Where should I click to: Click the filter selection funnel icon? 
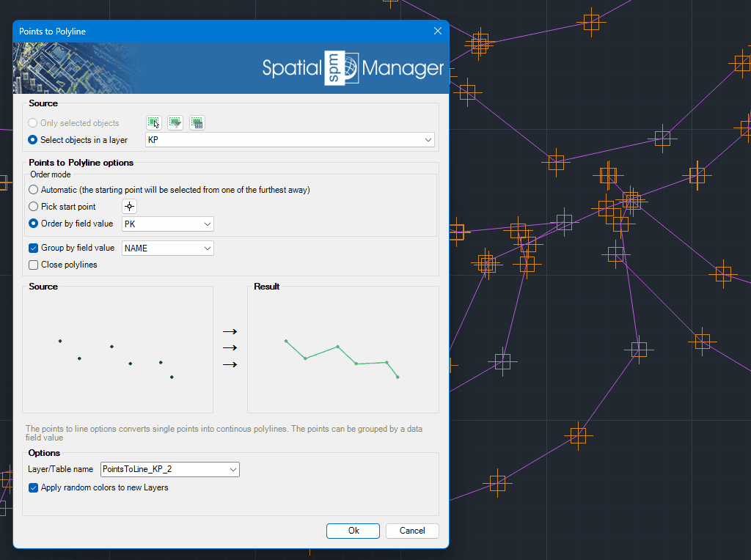[x=175, y=123]
